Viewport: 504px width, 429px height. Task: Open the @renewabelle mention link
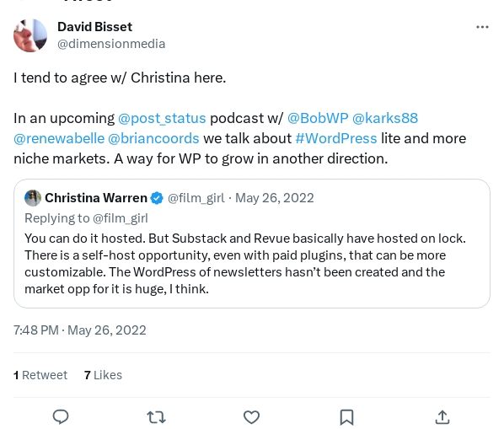[x=59, y=138]
